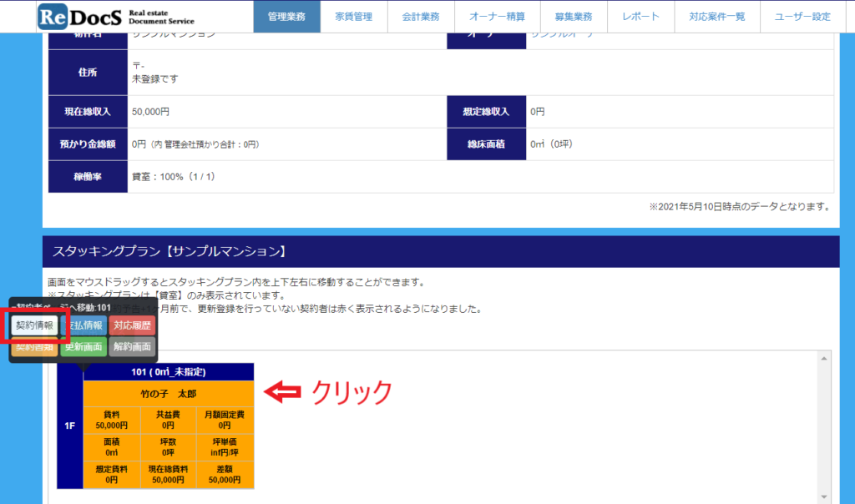Viewport: 855px width, 504px height.
Task: Go to the 募集業務 tab
Action: click(x=573, y=17)
